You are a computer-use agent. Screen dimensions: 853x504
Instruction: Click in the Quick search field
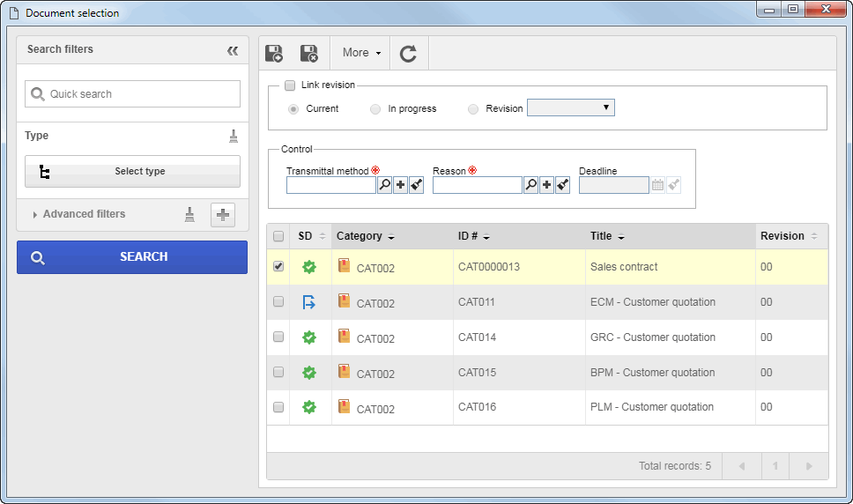132,94
